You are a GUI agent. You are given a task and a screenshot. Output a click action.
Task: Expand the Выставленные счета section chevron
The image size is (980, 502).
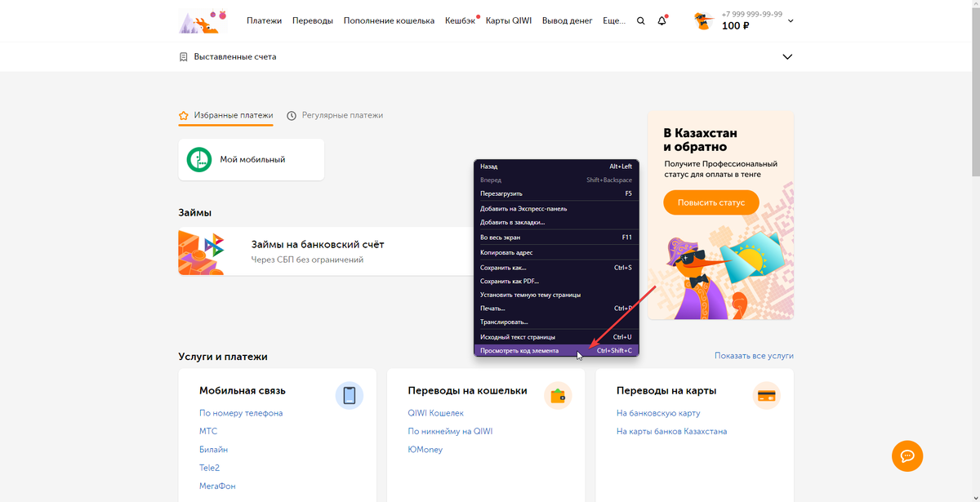coord(787,57)
